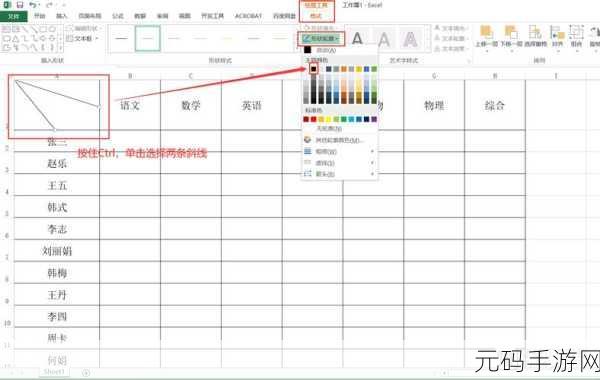Select the Sheet1 worksheet tab
The image size is (600, 380).
click(54, 372)
